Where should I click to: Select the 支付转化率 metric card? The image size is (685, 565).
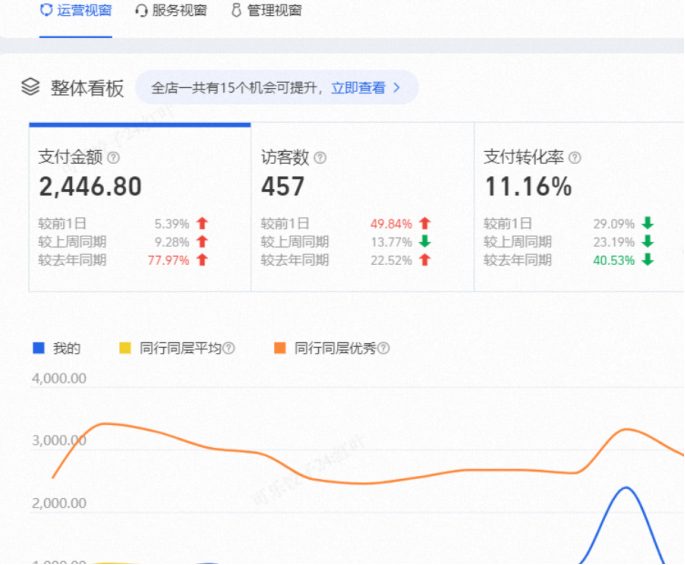click(578, 208)
